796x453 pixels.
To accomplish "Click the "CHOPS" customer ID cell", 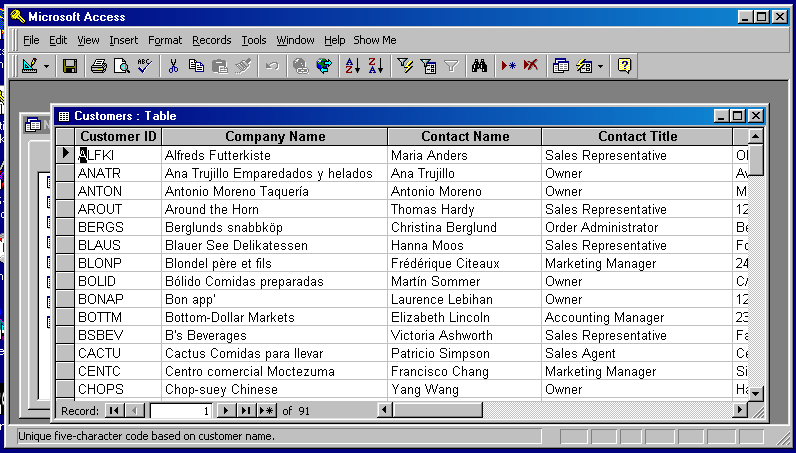I will pos(118,390).
